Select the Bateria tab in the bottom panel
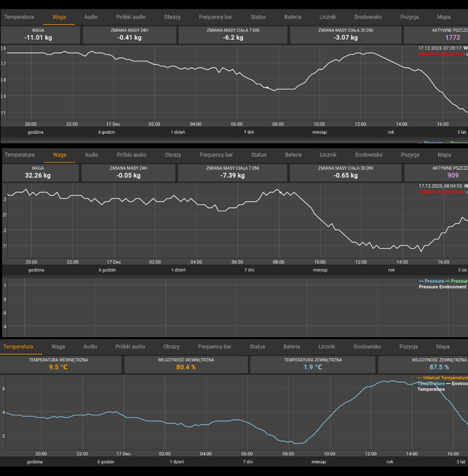 (x=292, y=347)
